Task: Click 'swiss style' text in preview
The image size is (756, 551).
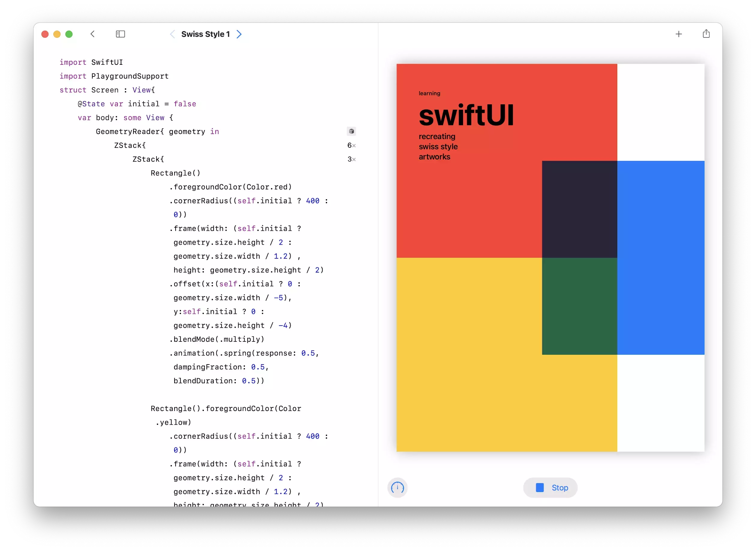Action: pos(438,147)
